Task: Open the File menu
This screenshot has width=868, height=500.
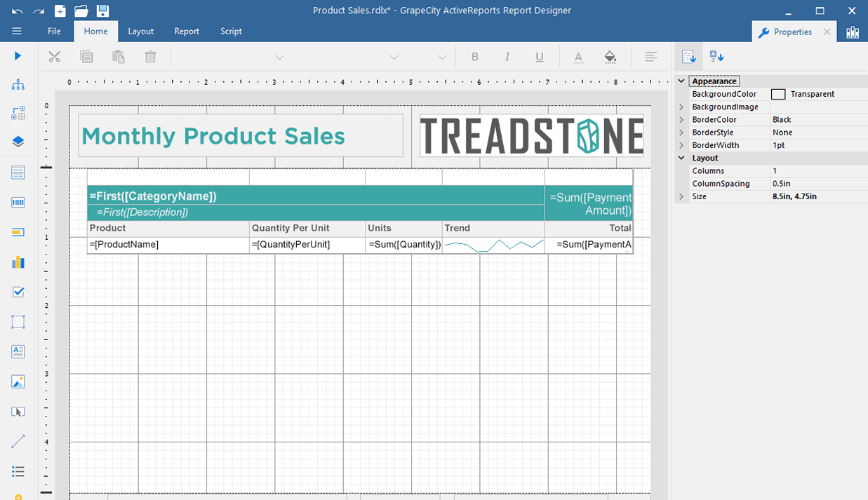Action: tap(54, 31)
